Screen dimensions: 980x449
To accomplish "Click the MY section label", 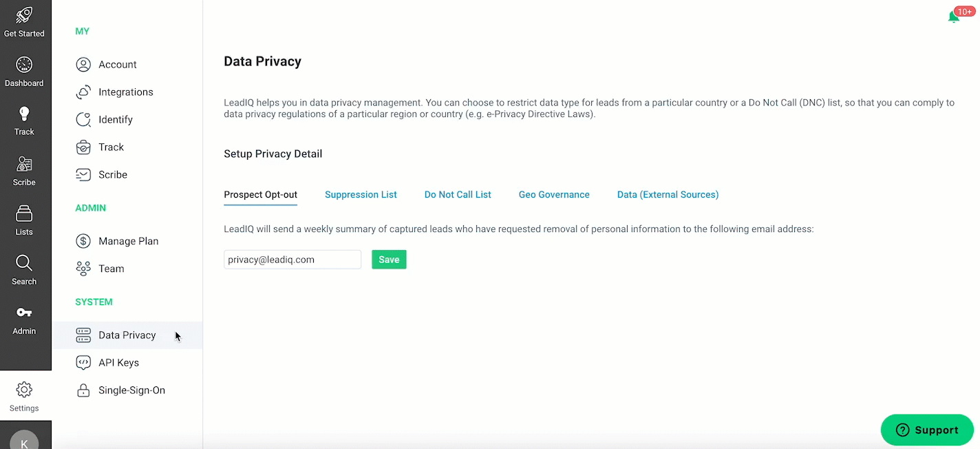I will pos(83,32).
